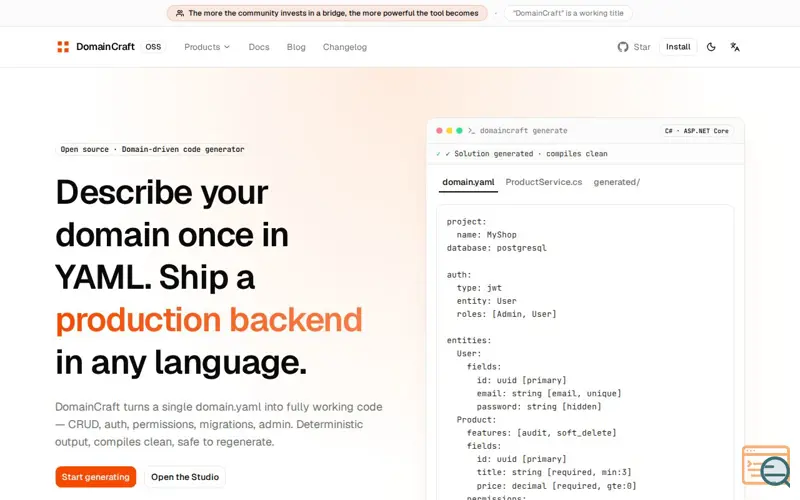Click the "domaincraft generate" command text

point(523,131)
